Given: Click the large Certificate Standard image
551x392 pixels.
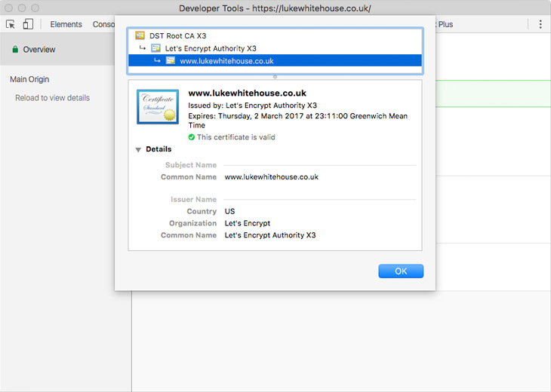Looking at the screenshot, I should [x=158, y=107].
